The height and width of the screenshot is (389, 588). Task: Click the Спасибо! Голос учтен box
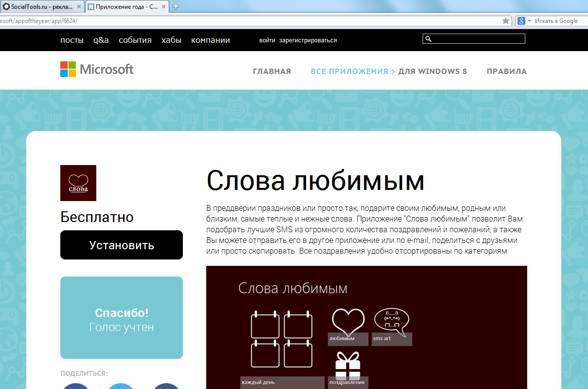(122, 318)
